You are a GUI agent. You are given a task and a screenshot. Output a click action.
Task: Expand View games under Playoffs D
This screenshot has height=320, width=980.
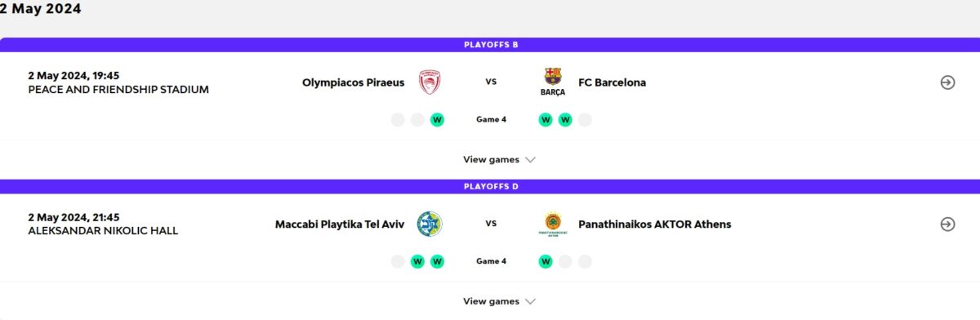(499, 301)
